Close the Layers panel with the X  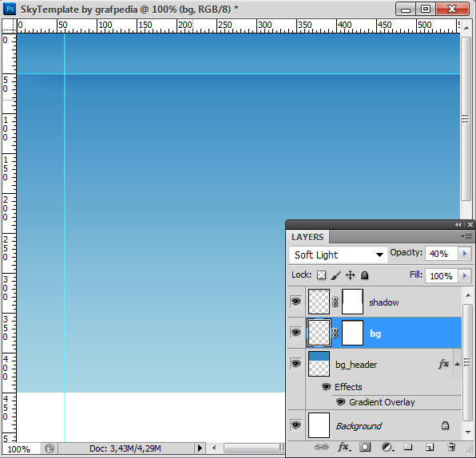[x=470, y=225]
